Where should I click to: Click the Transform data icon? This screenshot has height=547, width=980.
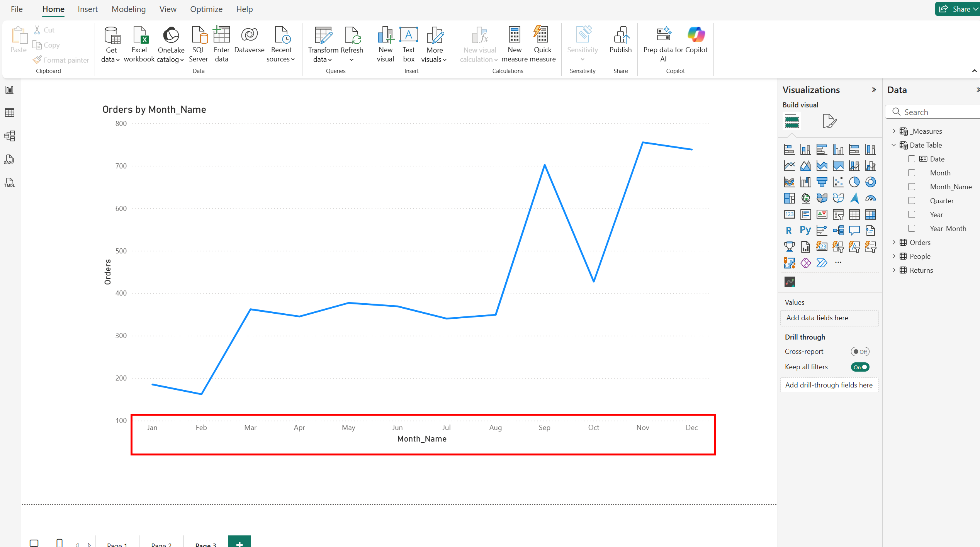pos(323,36)
